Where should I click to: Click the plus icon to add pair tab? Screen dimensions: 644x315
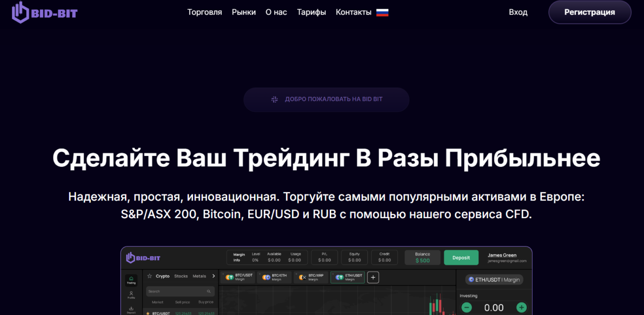[373, 277]
